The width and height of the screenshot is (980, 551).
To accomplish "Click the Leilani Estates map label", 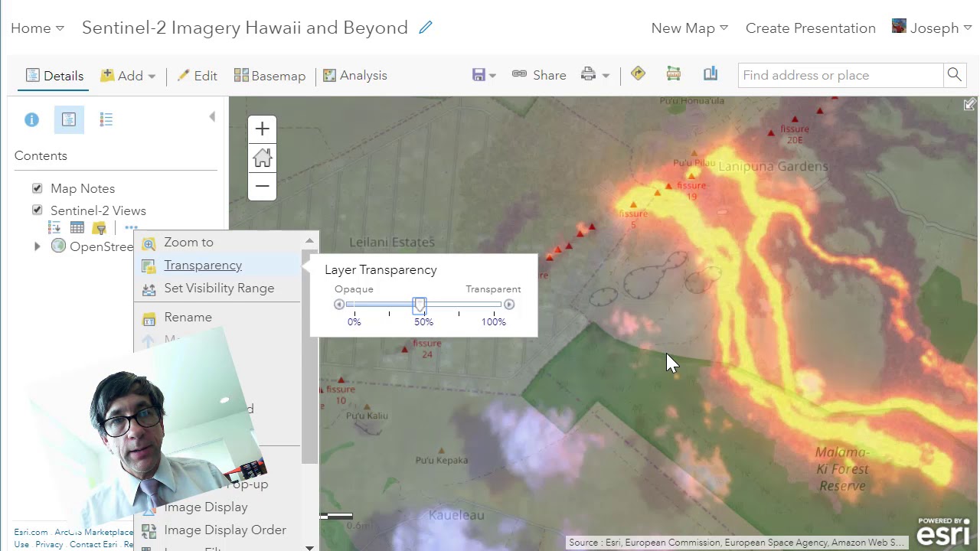I will 392,243.
